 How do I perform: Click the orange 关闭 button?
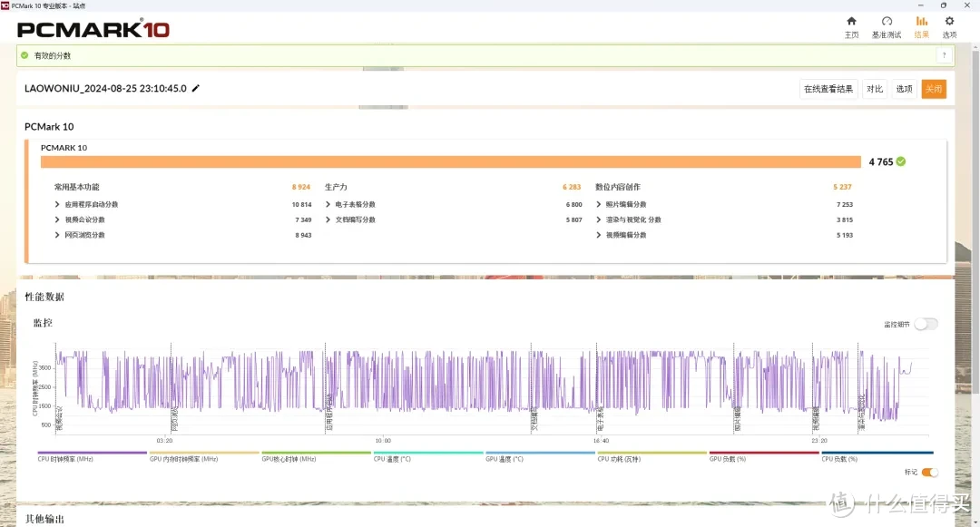934,89
